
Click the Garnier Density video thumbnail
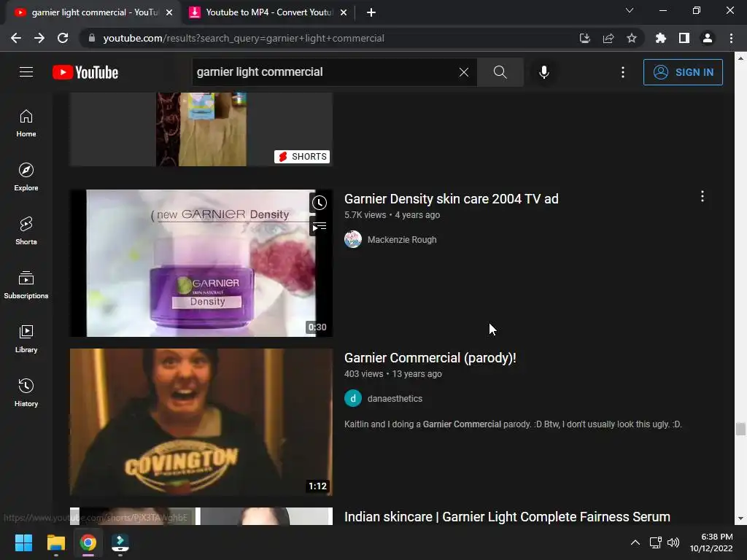tap(201, 262)
